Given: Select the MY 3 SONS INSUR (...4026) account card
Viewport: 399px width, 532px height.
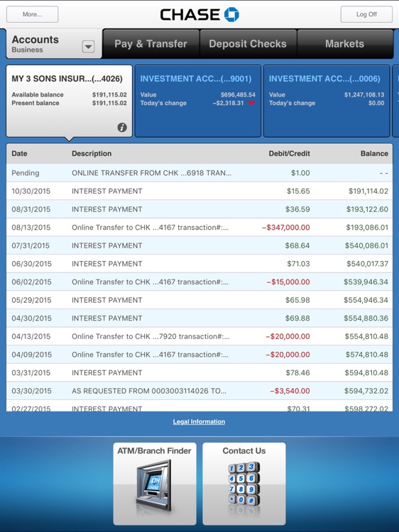Looking at the screenshot, I should point(69,101).
